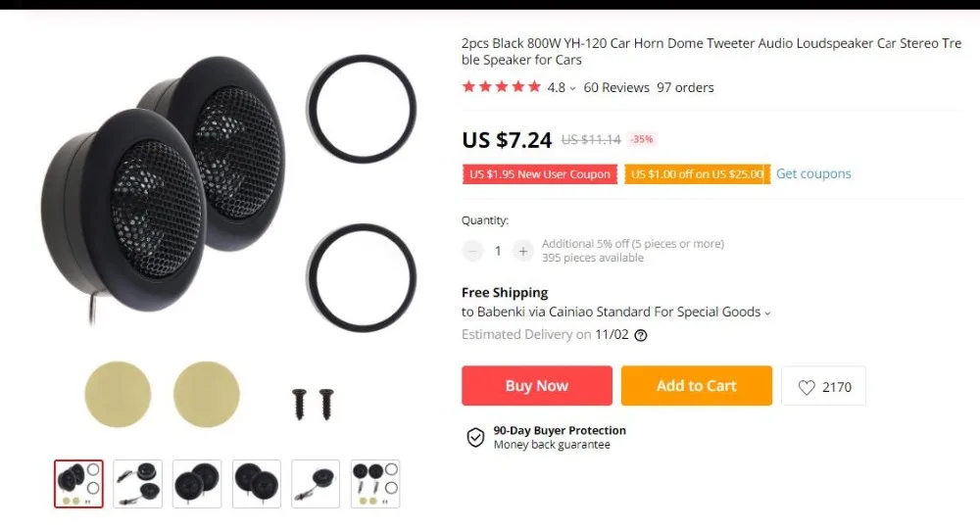The height and width of the screenshot is (530, 980).
Task: Click the Add to Cart button
Action: pos(697,386)
